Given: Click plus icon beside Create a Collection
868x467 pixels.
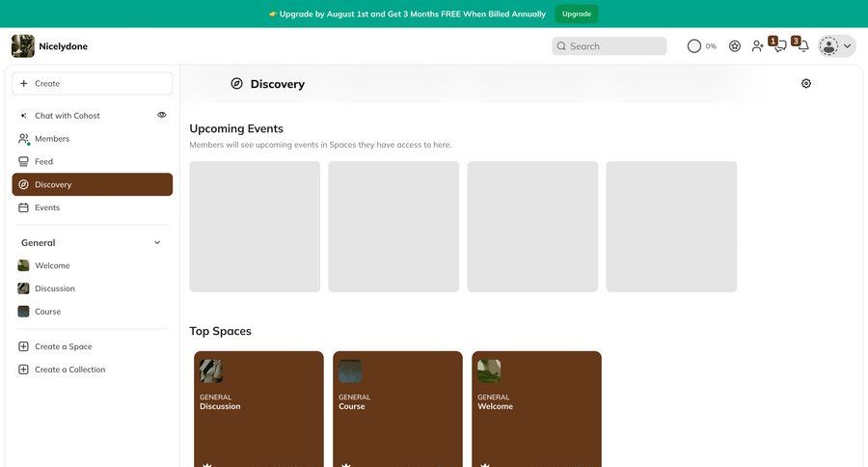Looking at the screenshot, I should (x=23, y=370).
